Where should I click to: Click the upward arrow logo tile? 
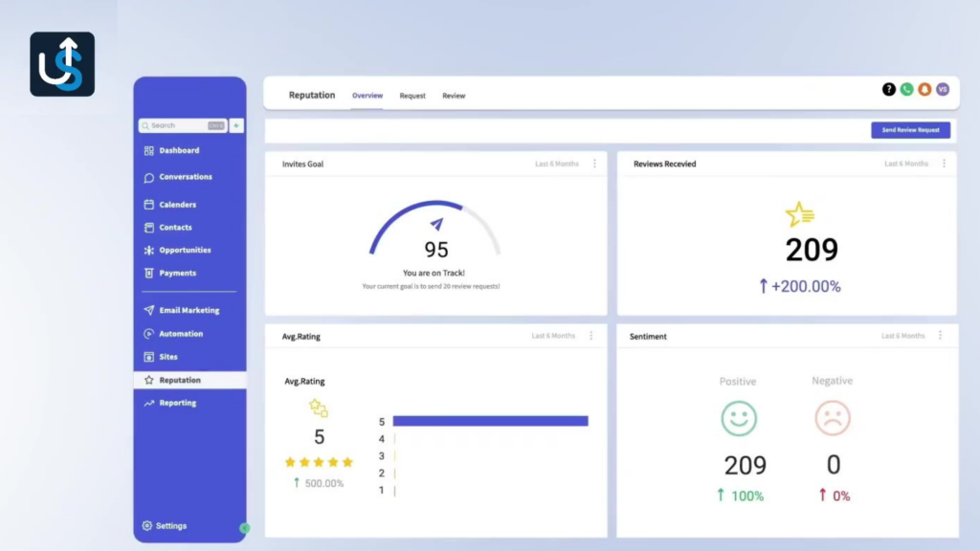pos(62,64)
